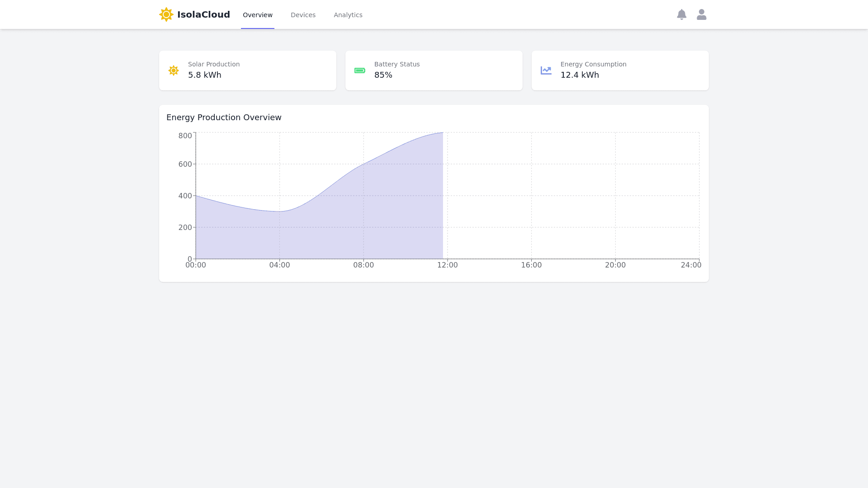Image resolution: width=868 pixels, height=488 pixels.
Task: Click the 5.8 kWh production value
Action: [x=204, y=75]
